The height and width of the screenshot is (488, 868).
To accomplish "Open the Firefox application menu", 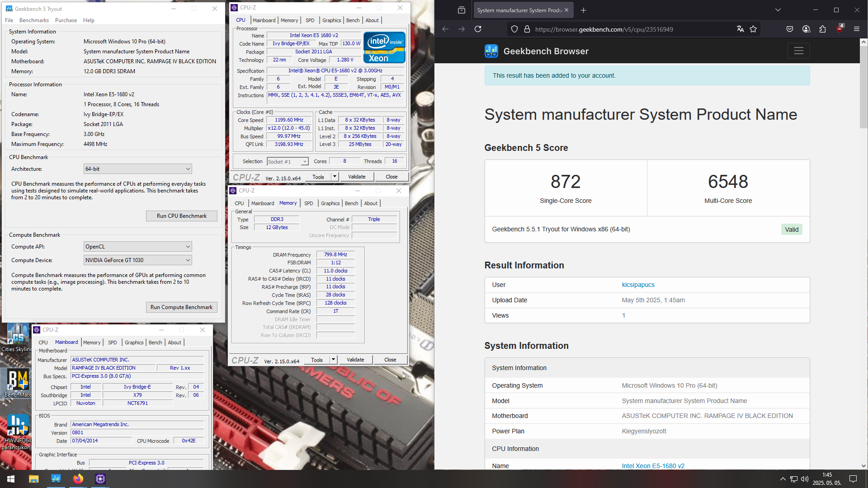I will coord(856,29).
